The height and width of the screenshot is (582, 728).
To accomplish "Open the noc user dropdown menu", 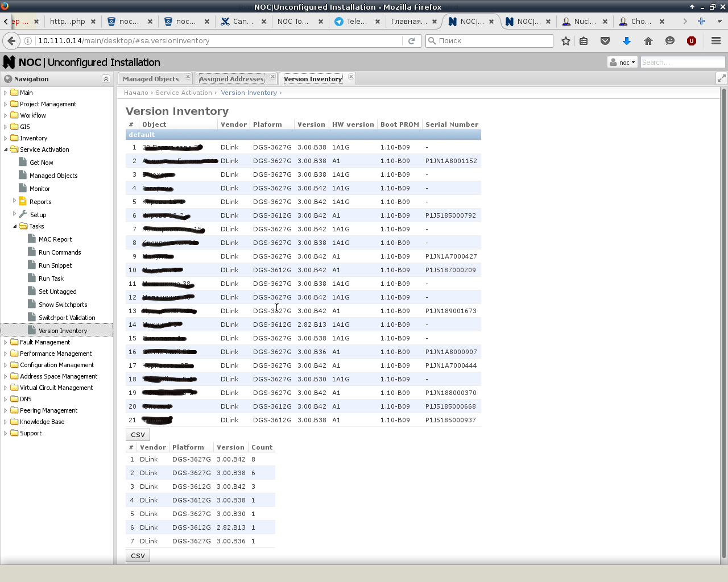I will (x=623, y=63).
